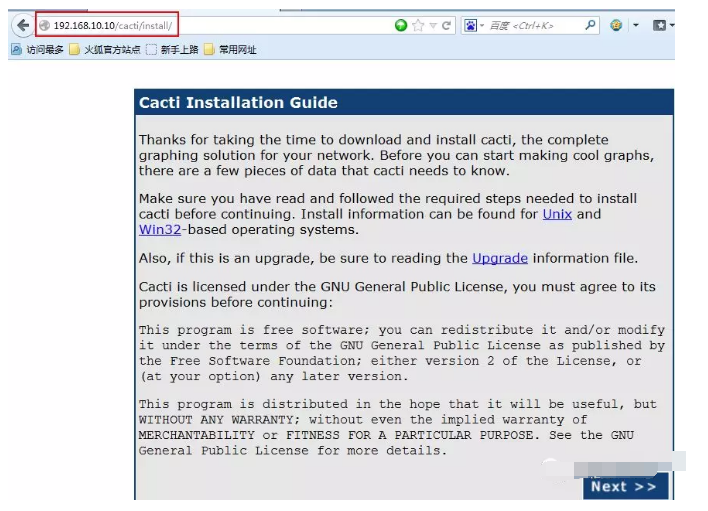Open the dropdown arrow beside face icon
This screenshot has height=511, width=708.
tap(636, 25)
